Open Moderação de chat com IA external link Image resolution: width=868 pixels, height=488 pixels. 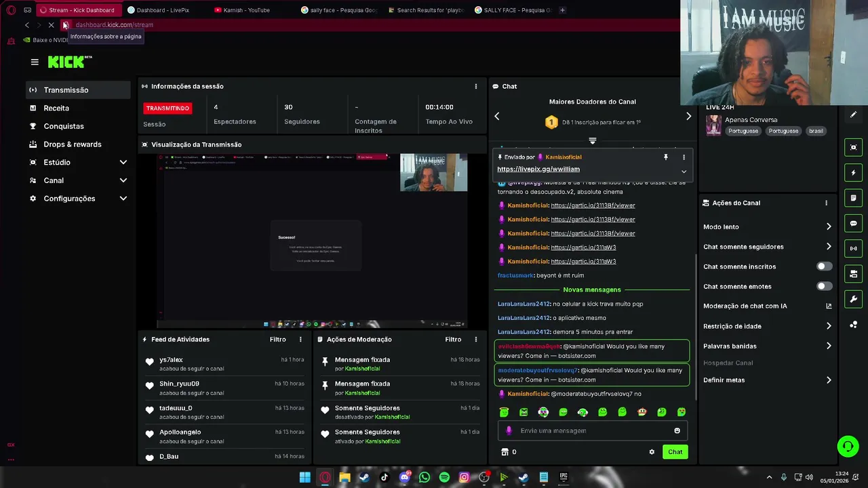click(x=829, y=306)
